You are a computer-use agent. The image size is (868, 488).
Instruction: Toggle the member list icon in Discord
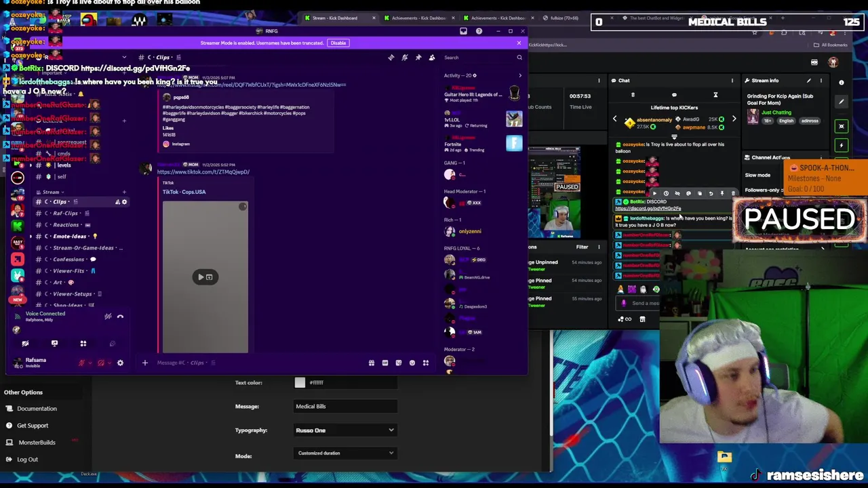coord(432,58)
